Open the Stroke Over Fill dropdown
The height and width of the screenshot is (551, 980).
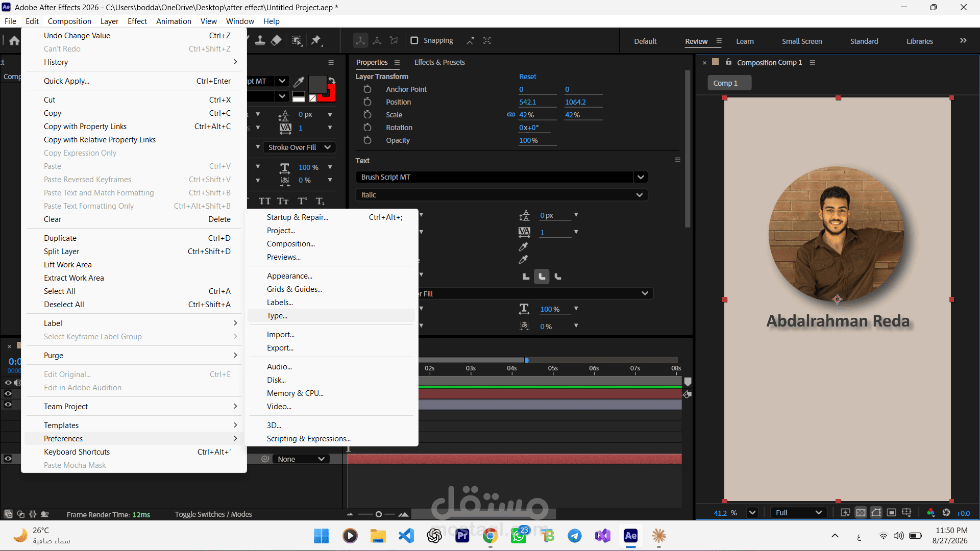tap(300, 147)
